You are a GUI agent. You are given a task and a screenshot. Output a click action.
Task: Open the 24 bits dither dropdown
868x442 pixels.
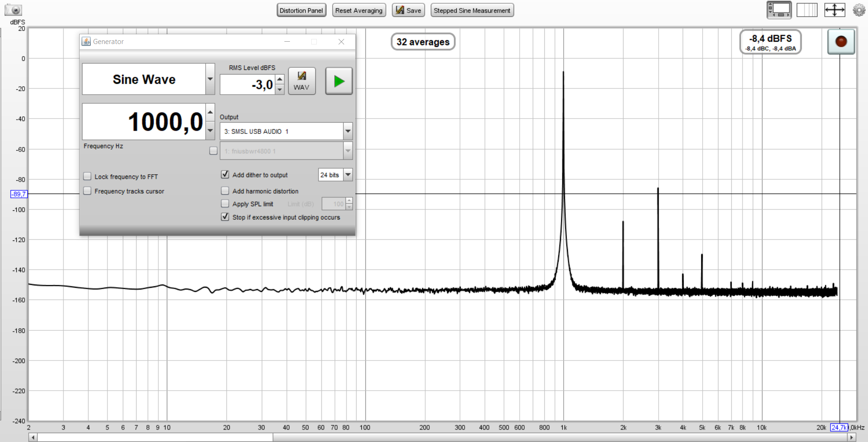(348, 175)
